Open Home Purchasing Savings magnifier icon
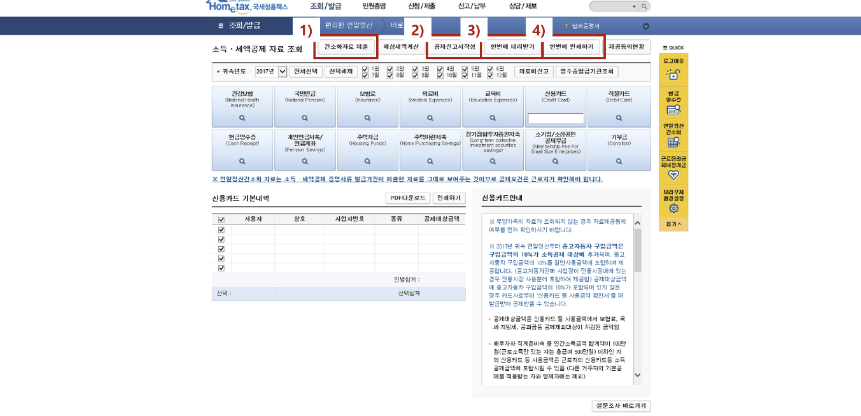Image resolution: width=861 pixels, height=416 pixels. click(430, 161)
